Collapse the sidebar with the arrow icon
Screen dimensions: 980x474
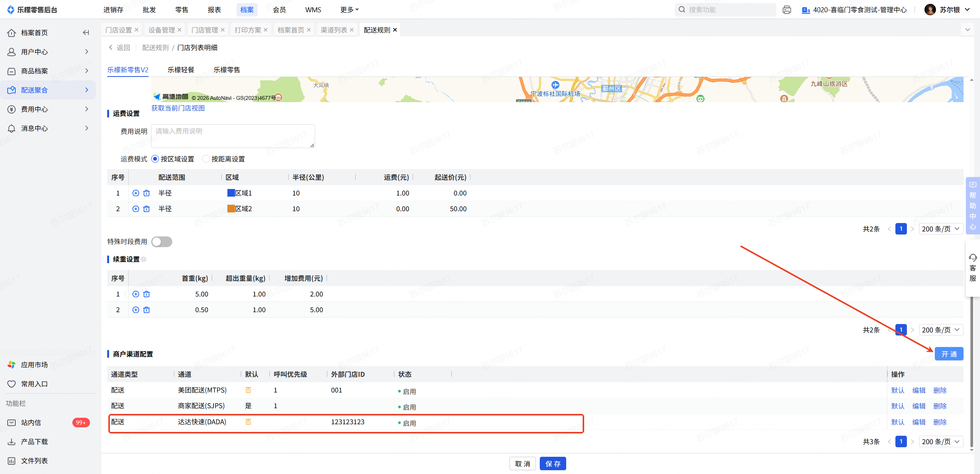tap(86, 33)
